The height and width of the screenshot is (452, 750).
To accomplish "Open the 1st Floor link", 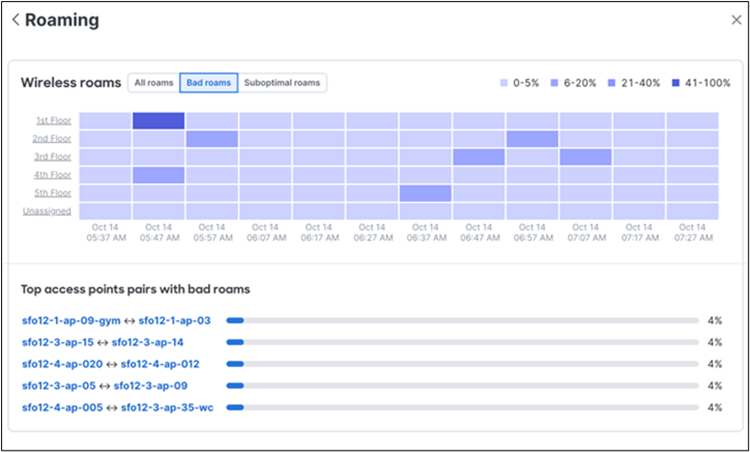I will [x=54, y=121].
